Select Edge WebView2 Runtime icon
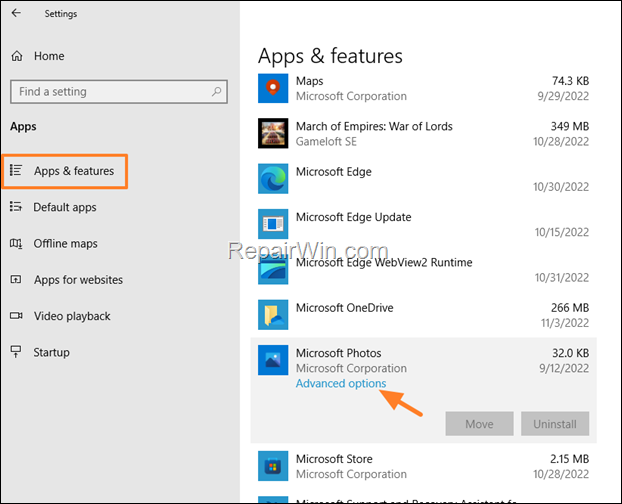This screenshot has height=504, width=622. [273, 270]
